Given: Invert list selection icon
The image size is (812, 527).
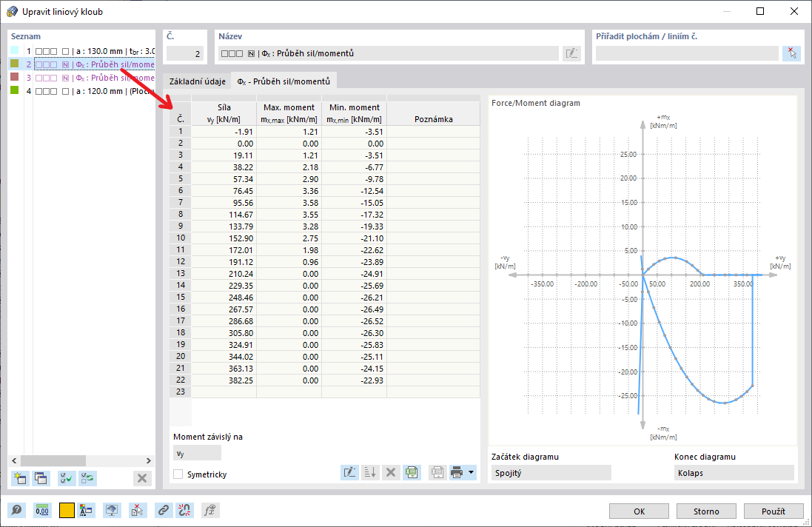Looking at the screenshot, I should point(87,478).
